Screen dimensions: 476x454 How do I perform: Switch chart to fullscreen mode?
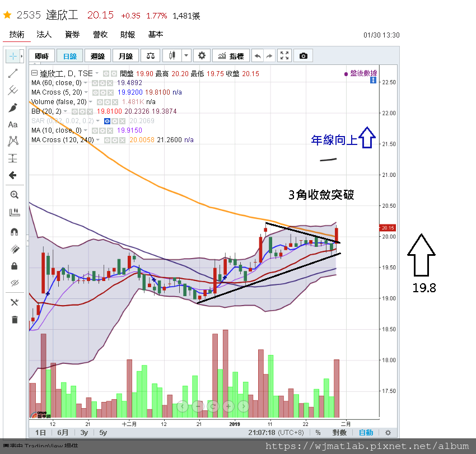(x=284, y=56)
